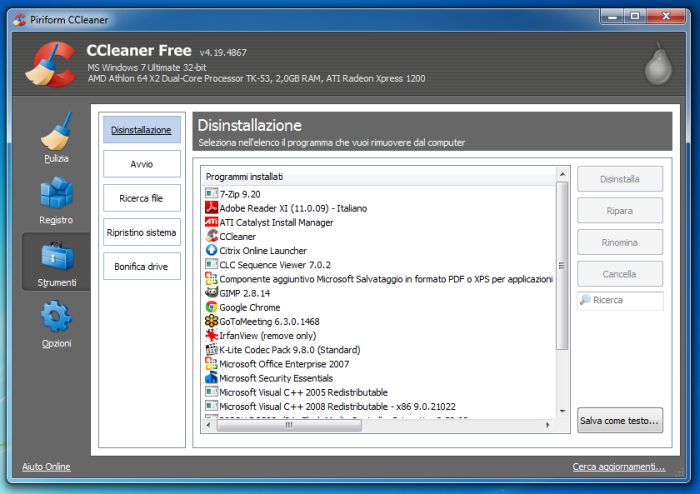Select "ATI Catalyst Install Manager" row text
This screenshot has height=494, width=700.
tap(276, 222)
